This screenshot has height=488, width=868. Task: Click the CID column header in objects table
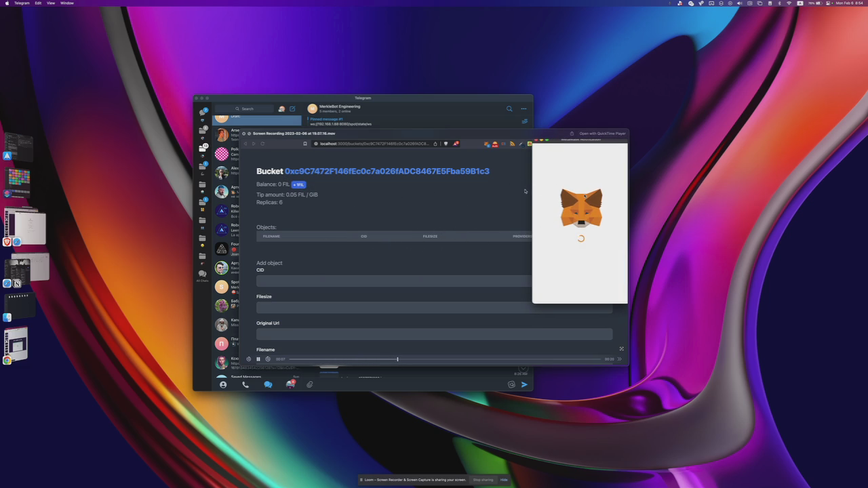point(363,237)
